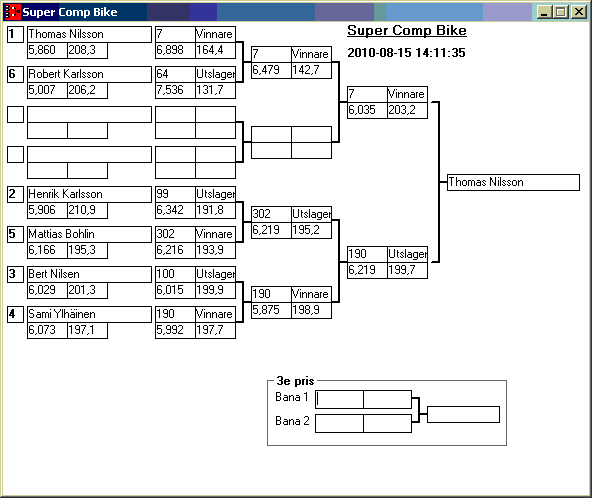Click the final winner box Thomas Nilsson
592x498 pixels.
coord(513,182)
